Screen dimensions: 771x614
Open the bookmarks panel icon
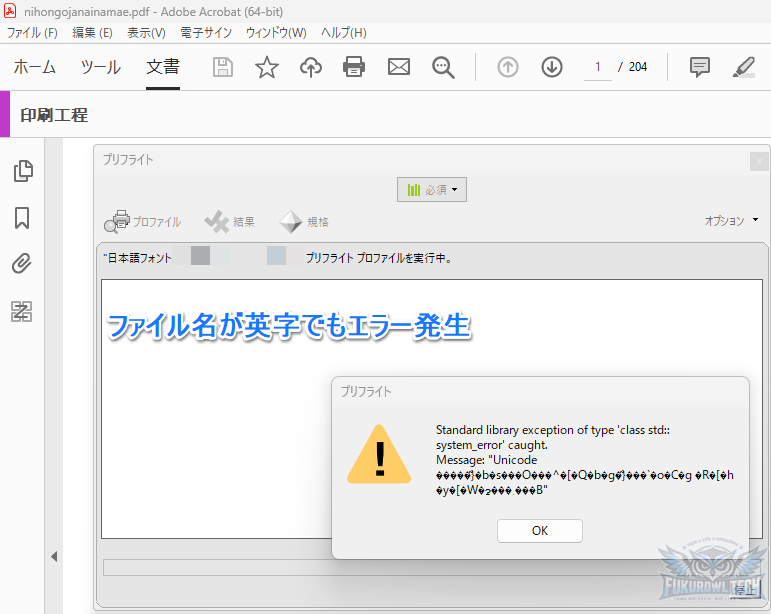(x=22, y=218)
